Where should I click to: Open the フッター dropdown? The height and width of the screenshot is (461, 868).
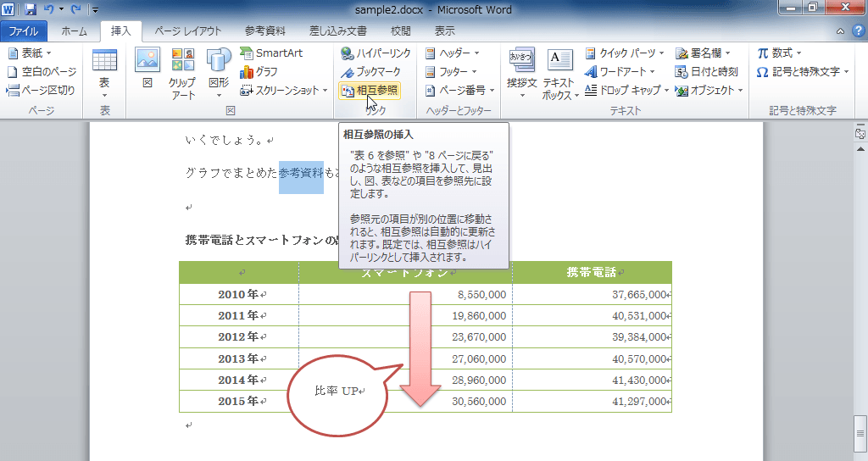[x=451, y=71]
